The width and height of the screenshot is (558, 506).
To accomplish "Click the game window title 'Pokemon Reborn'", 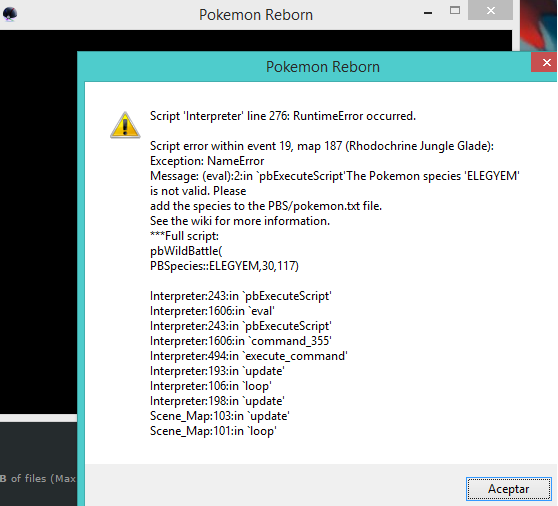I will [x=256, y=15].
